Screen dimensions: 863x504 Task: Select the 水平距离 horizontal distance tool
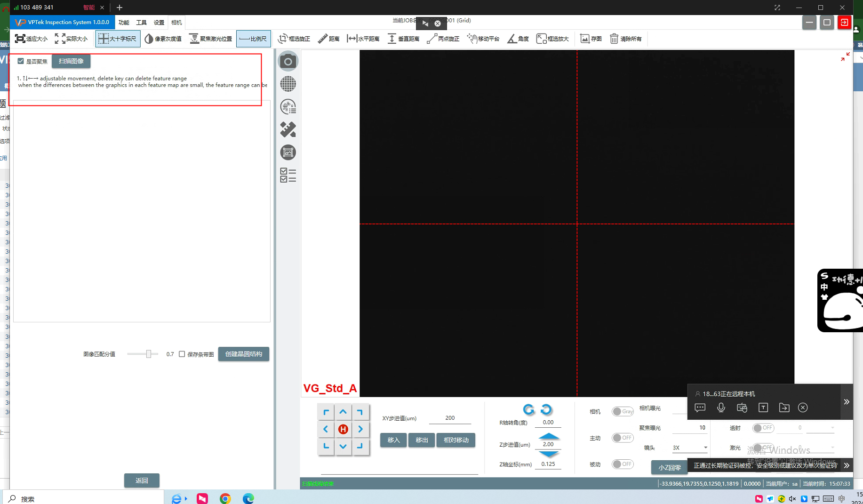point(363,39)
